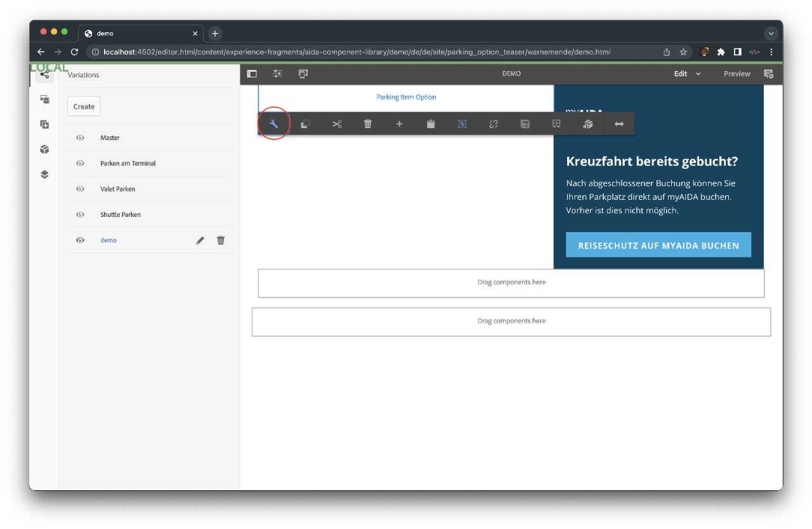Screen dimensions: 812x529
Task: Toggle eye icon for Master variation
Action: point(81,138)
